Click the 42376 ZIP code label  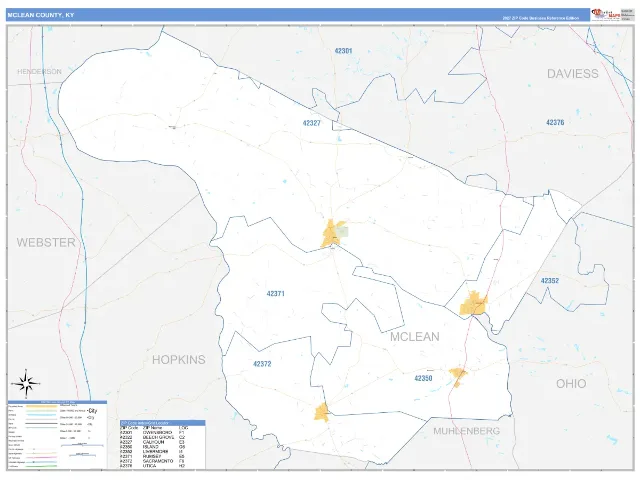(555, 122)
